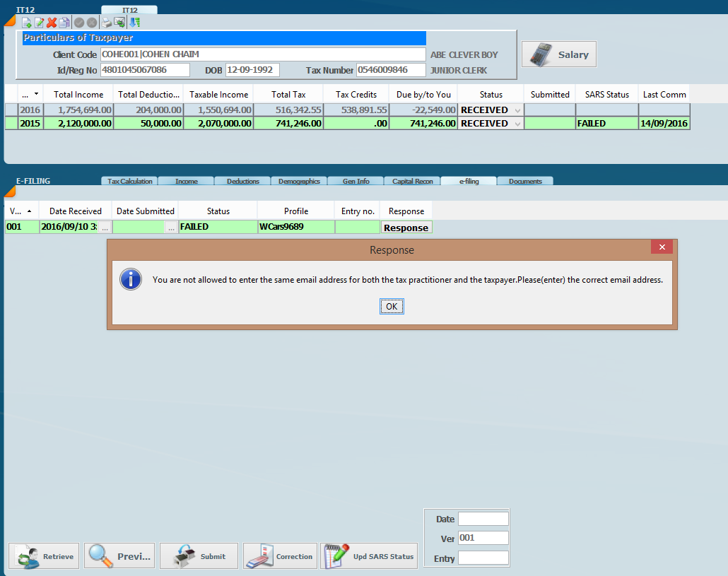Click the Upd SARS Status button
Viewport: 728px width, 576px height.
tap(369, 556)
